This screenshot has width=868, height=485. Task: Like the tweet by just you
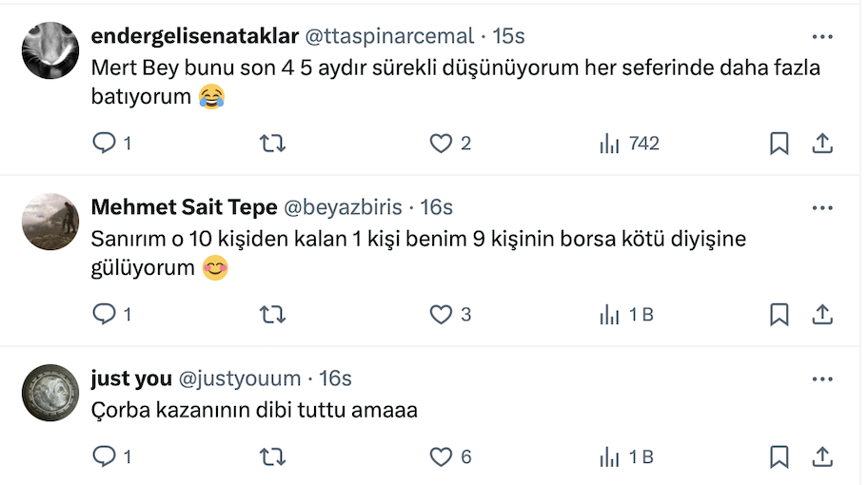[441, 457]
